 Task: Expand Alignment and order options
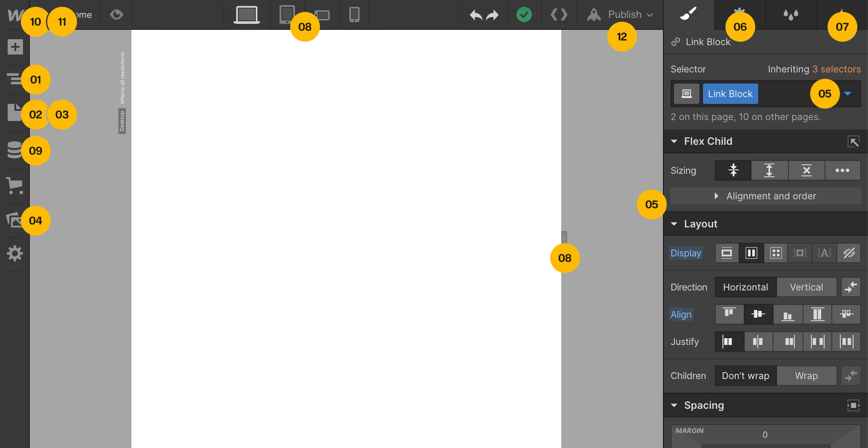pyautogui.click(x=765, y=196)
